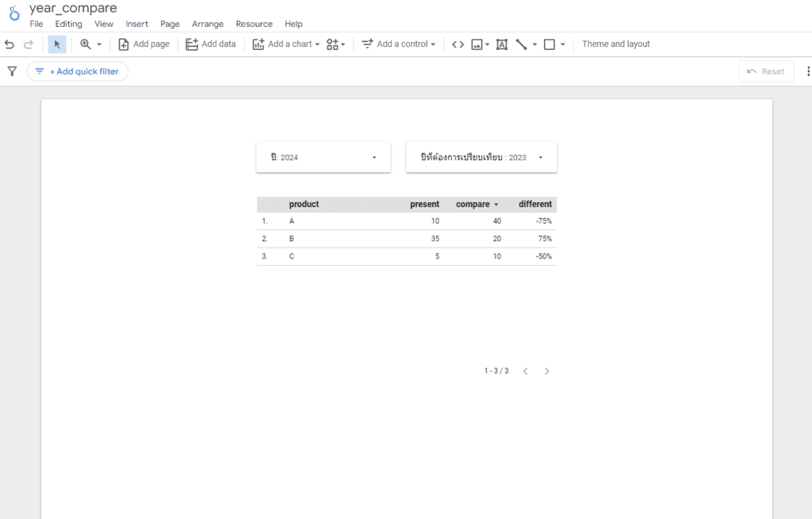Click the Add quick filter button
The image size is (812, 519).
pyautogui.click(x=78, y=71)
